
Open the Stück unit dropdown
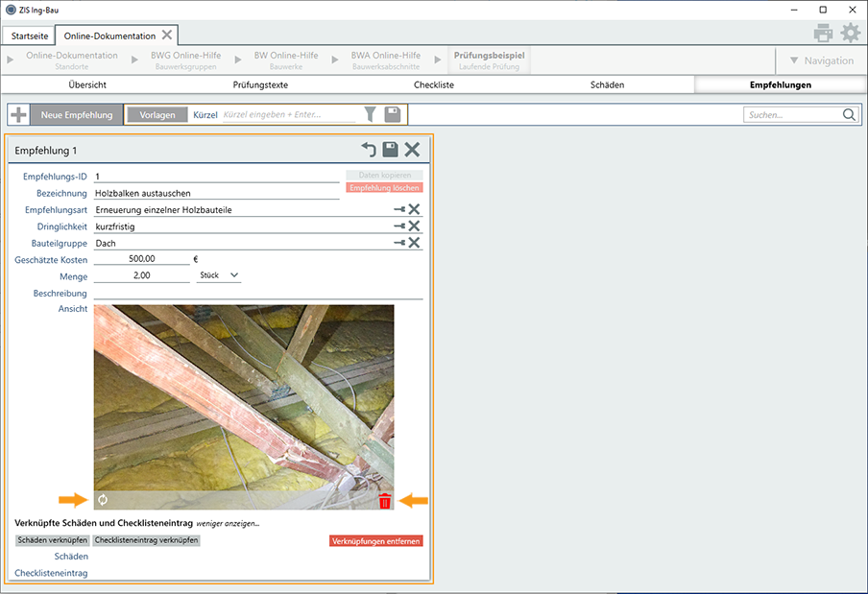[x=218, y=276]
